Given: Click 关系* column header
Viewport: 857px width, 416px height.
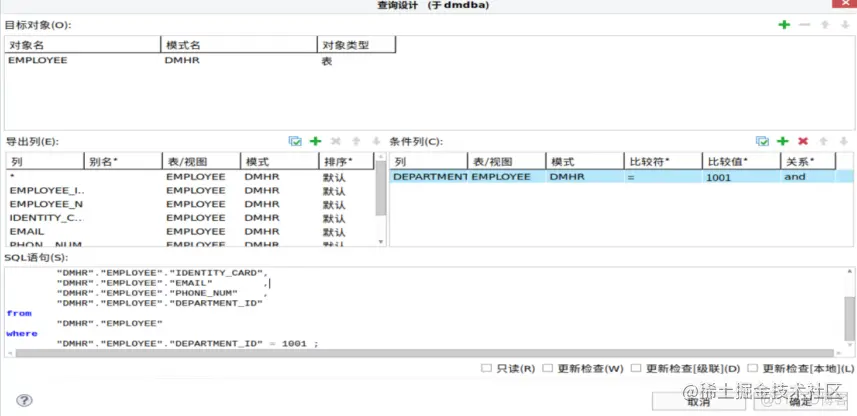Looking at the screenshot, I should (x=808, y=161).
